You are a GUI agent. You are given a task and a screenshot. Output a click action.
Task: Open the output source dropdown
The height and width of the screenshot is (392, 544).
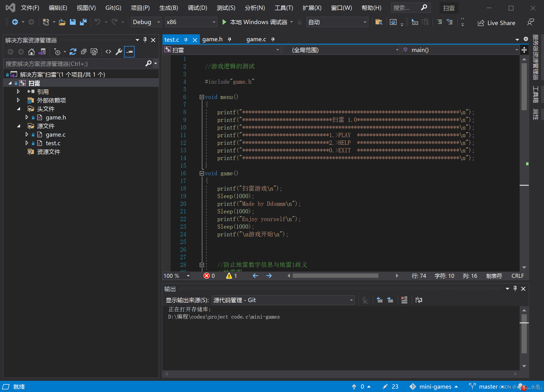click(x=283, y=300)
